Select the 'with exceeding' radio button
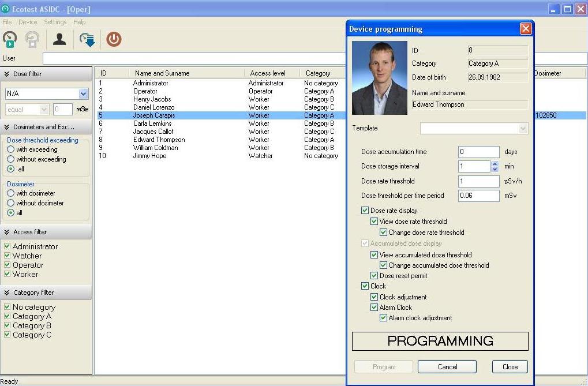The image size is (588, 386). pos(11,149)
